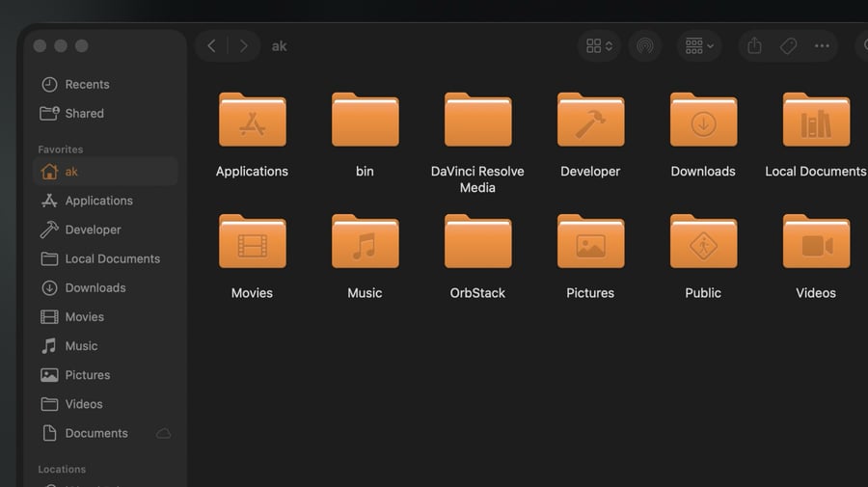Open the Downloads folder in the grid
868x487 pixels.
coord(704,120)
